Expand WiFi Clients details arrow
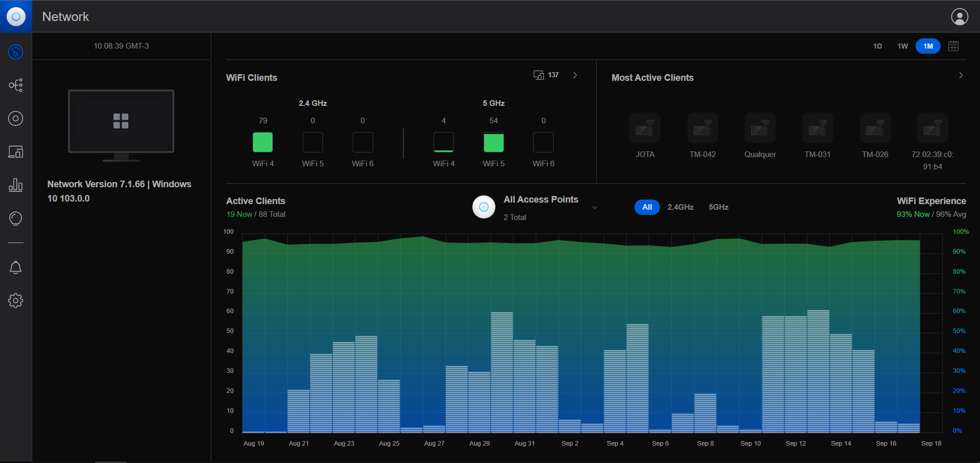This screenshot has width=980, height=463. click(575, 75)
